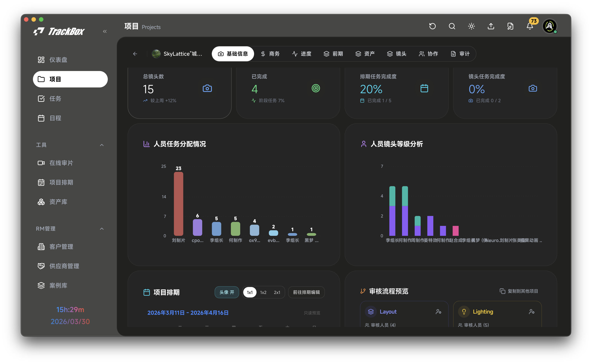Image resolution: width=592 pixels, height=364 pixels.
Task: Click reviewer settings icon on Lighting card
Action: [x=532, y=311]
